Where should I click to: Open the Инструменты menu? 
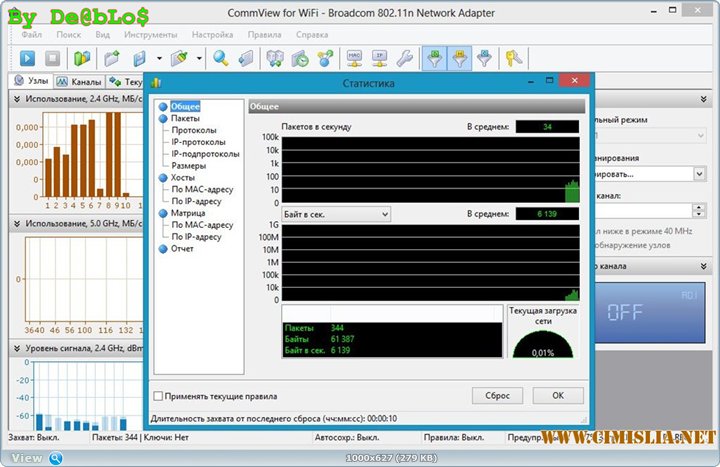pyautogui.click(x=150, y=34)
